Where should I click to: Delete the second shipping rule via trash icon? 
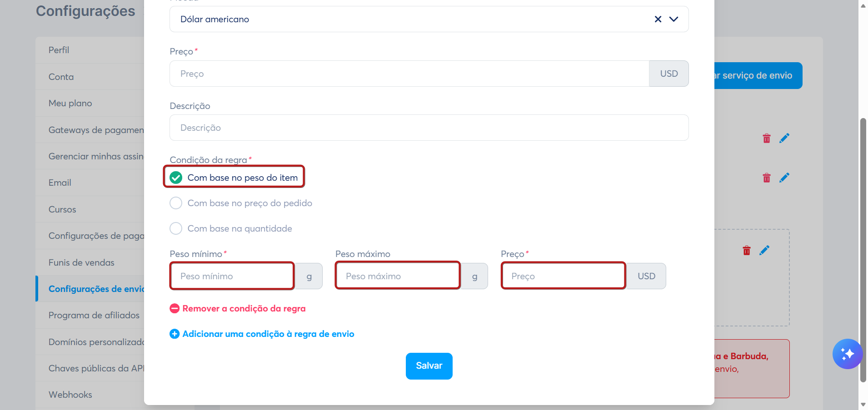(x=767, y=178)
